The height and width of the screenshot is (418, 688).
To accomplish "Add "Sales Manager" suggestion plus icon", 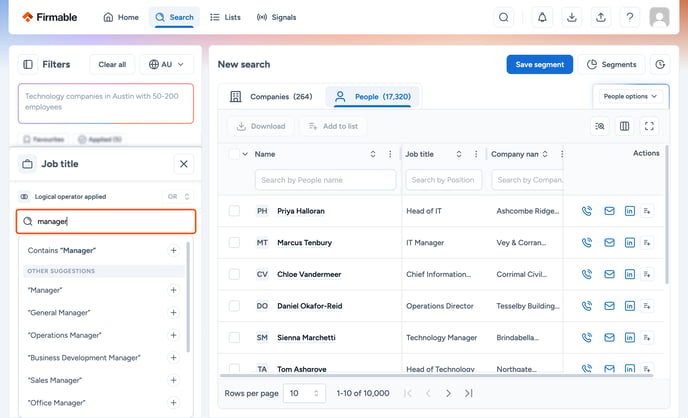I will coord(173,380).
